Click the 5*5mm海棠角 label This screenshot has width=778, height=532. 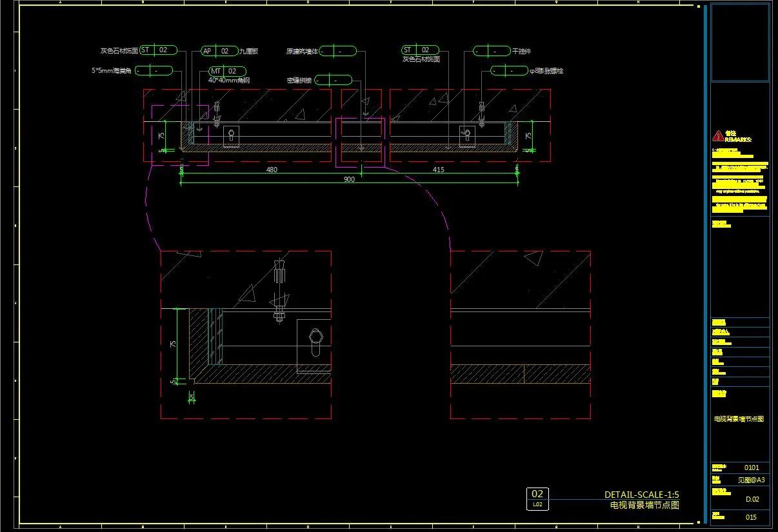coord(112,70)
